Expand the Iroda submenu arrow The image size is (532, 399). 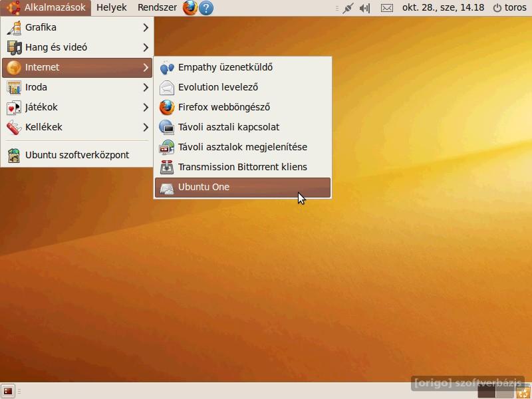146,88
